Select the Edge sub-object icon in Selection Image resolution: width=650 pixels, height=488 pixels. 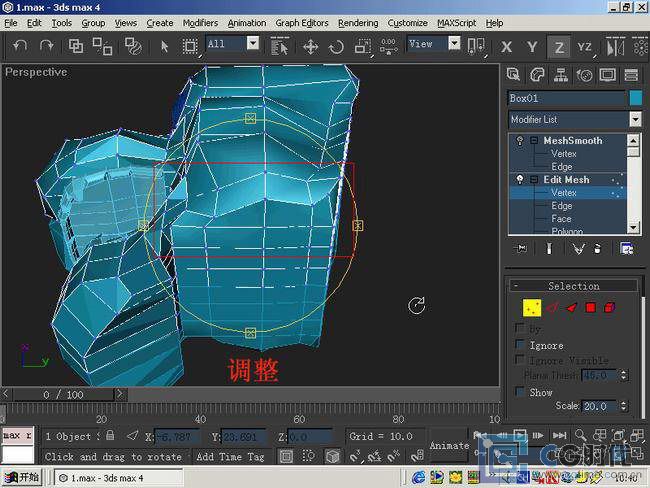tap(551, 307)
